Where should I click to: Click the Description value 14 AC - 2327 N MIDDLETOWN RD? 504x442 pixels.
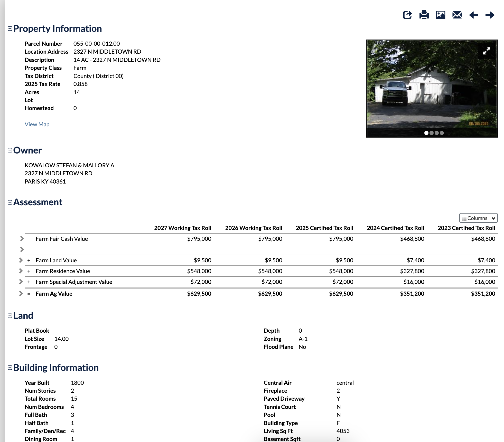coord(117,60)
